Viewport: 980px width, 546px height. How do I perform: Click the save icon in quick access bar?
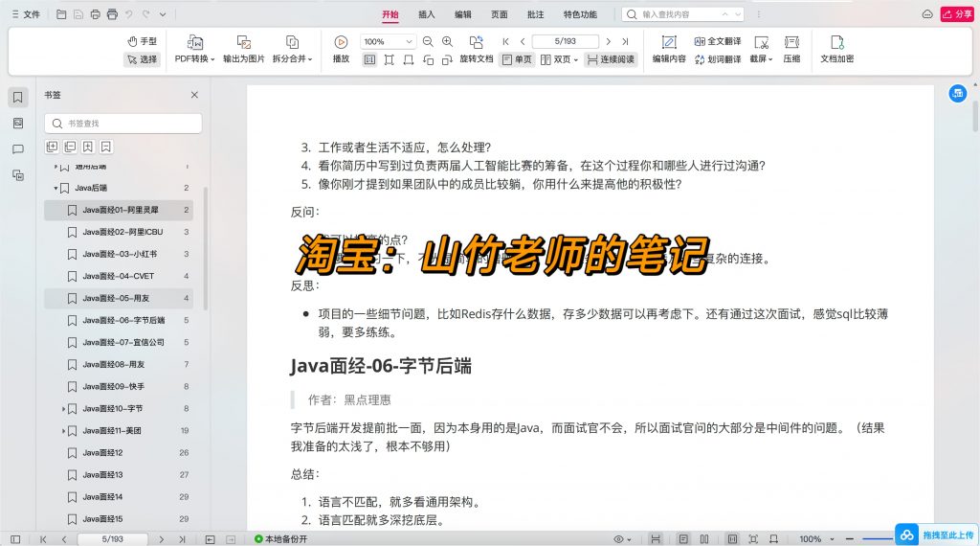pyautogui.click(x=78, y=14)
